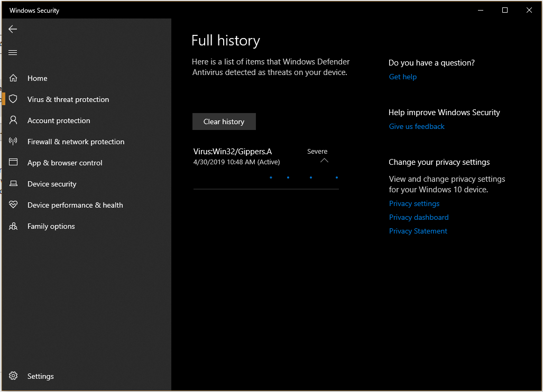Click the Full history heading
The image size is (543, 392).
[x=226, y=41]
